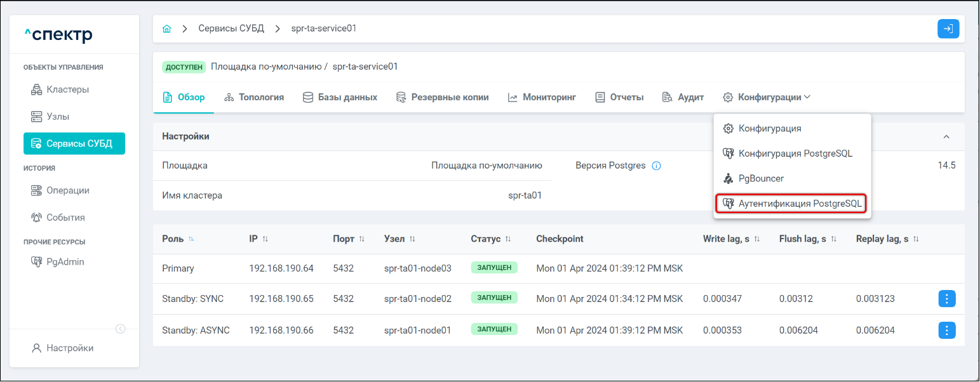
Task: Collapse the Настройки panel with chevron
Action: coord(946,136)
